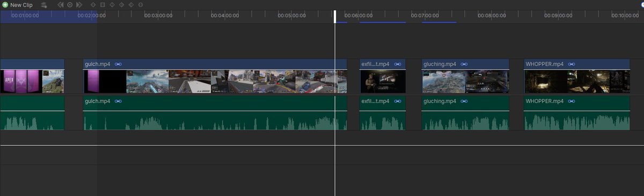Screen dimensions: 644x196
Task: Click the blue highlighted ruler range at start
Action: click(x=48, y=17)
